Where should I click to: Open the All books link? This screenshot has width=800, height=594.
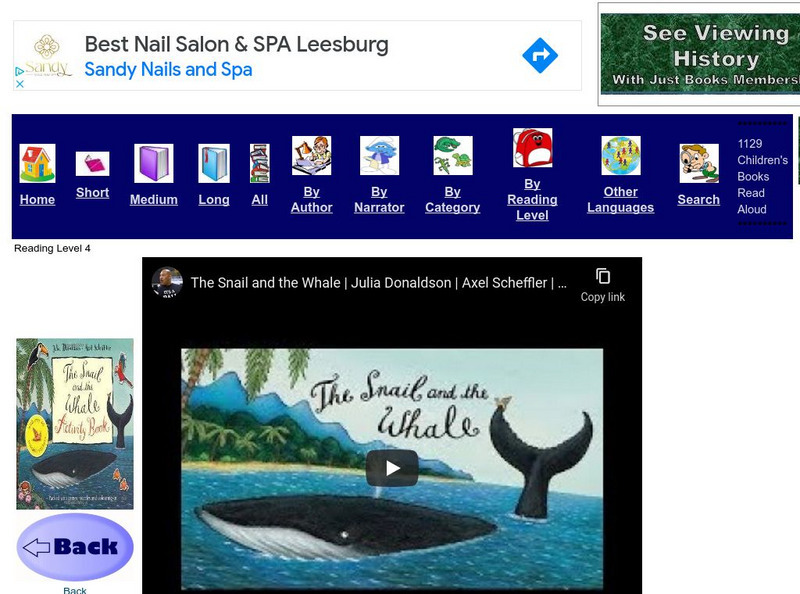(260, 200)
